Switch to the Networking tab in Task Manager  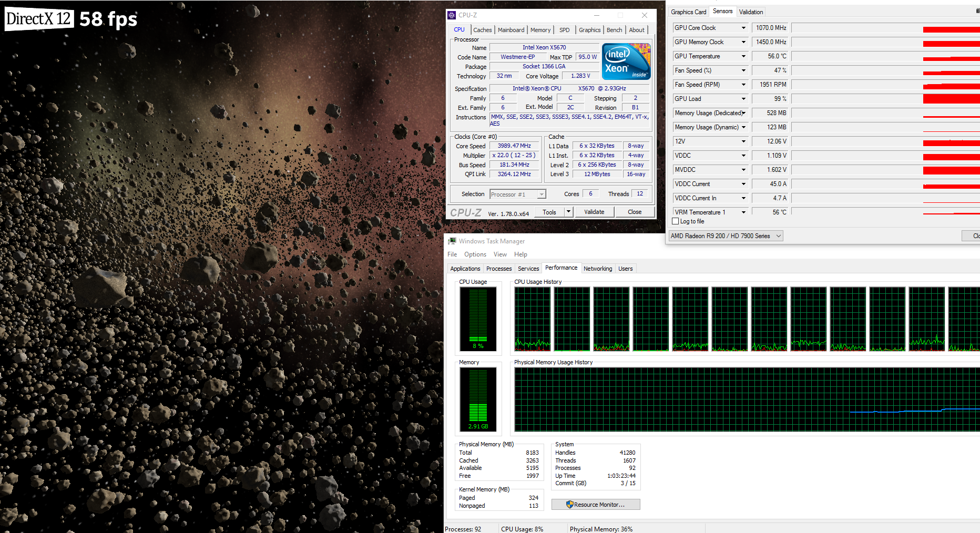pyautogui.click(x=598, y=269)
